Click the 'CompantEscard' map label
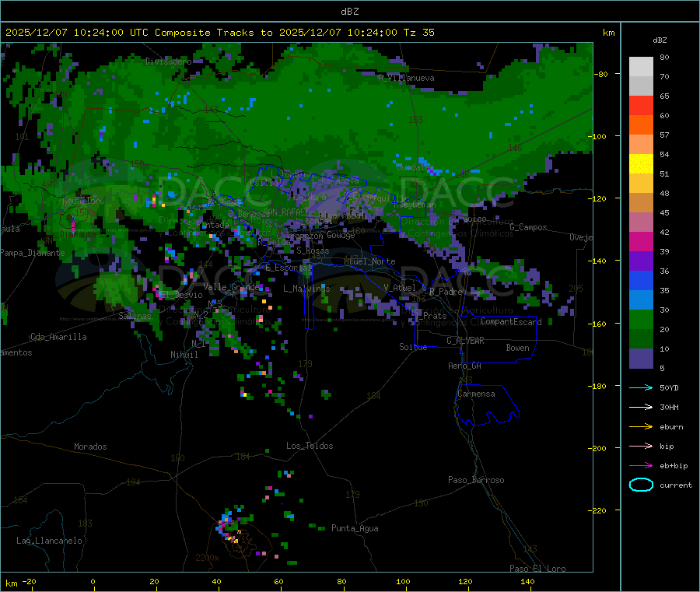The width and height of the screenshot is (700, 592). pos(511,321)
